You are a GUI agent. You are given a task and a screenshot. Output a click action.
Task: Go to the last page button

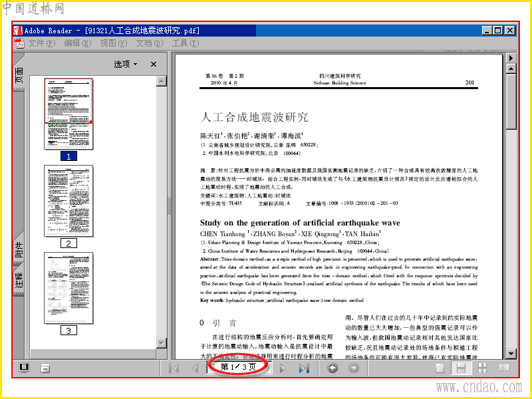point(304,368)
